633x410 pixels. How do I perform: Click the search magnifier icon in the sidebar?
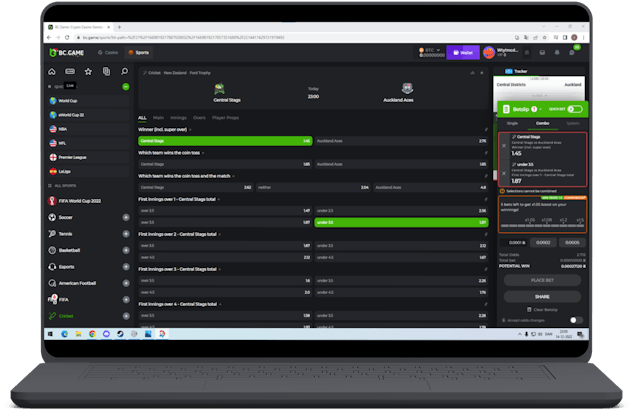coord(124,72)
